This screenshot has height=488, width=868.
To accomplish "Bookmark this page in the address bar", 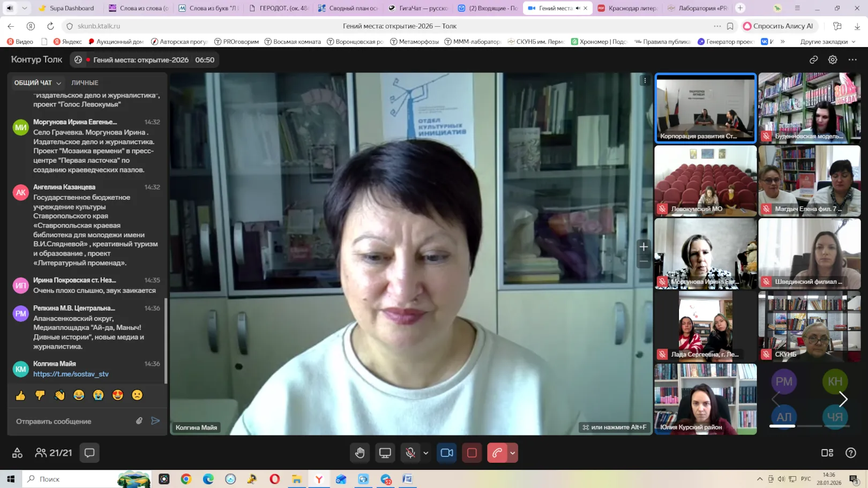I will click(x=730, y=26).
